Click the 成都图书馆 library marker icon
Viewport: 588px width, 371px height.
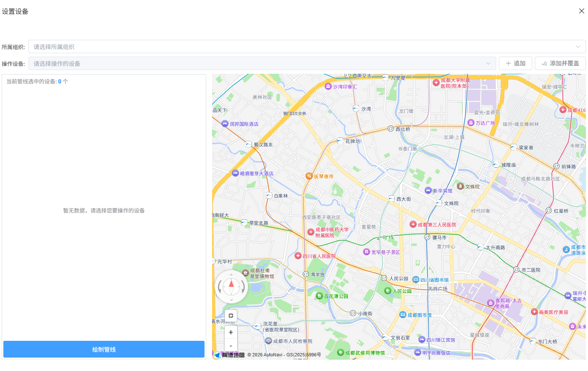click(x=403, y=315)
